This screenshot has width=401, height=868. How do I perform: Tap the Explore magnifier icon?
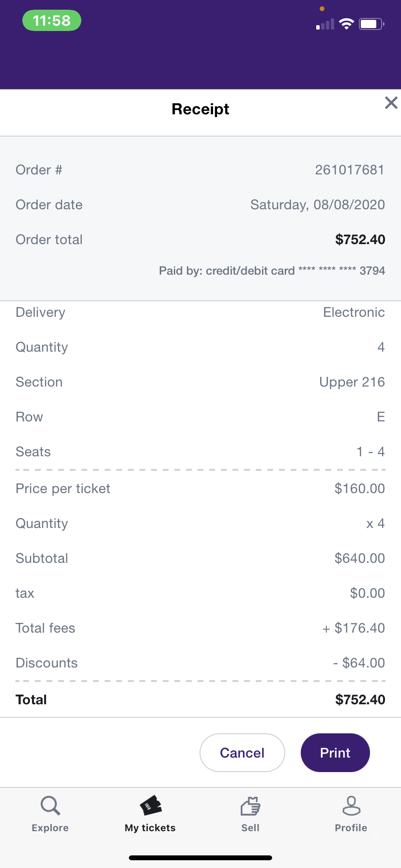(x=50, y=806)
